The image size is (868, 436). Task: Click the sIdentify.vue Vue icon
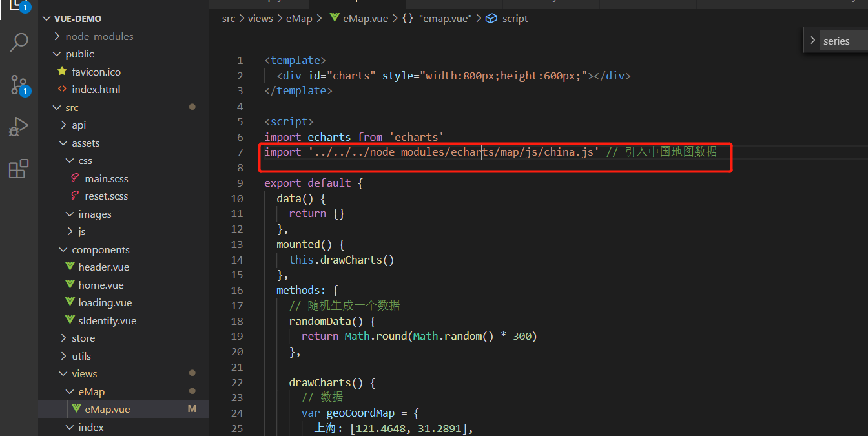70,320
